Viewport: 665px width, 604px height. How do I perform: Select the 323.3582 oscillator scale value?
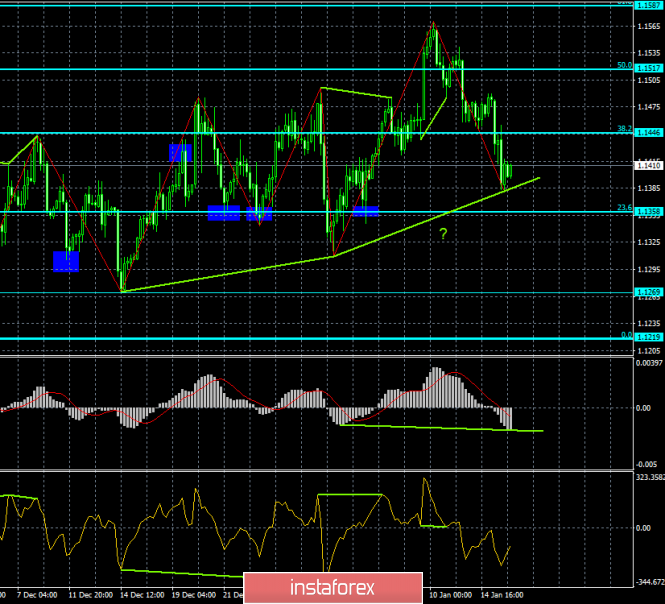[x=650, y=480]
